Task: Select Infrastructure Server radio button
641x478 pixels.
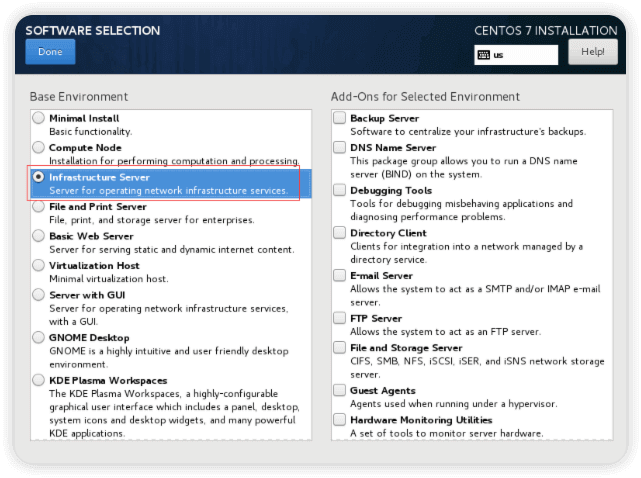Action: click(38, 177)
